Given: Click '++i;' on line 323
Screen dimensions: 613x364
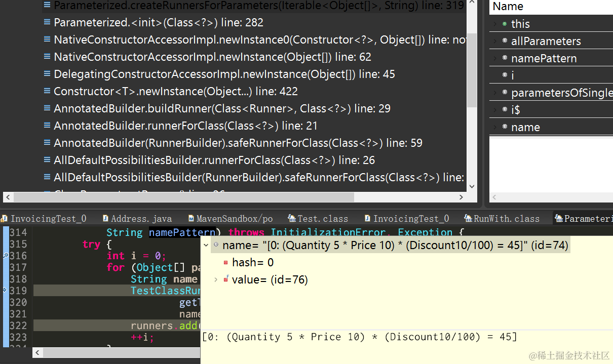Looking at the screenshot, I should pyautogui.click(x=142, y=337).
